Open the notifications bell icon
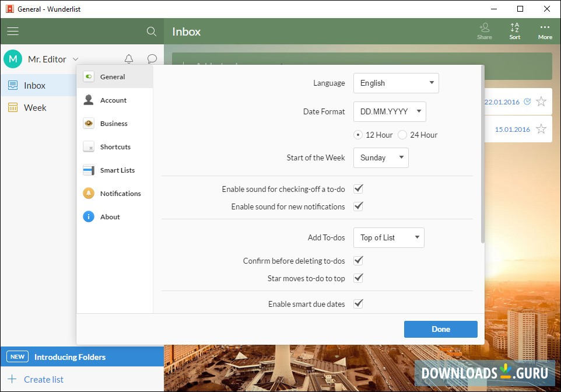Screen dimensions: 561x392 pos(129,59)
